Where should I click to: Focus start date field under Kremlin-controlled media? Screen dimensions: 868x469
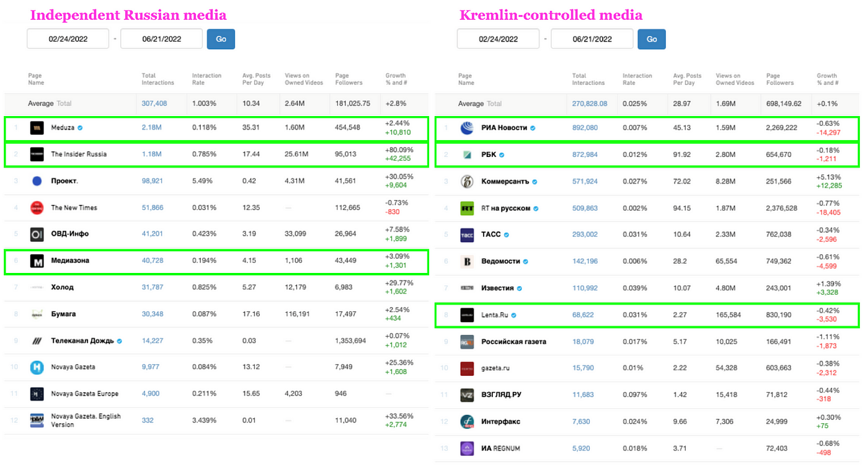(498, 38)
